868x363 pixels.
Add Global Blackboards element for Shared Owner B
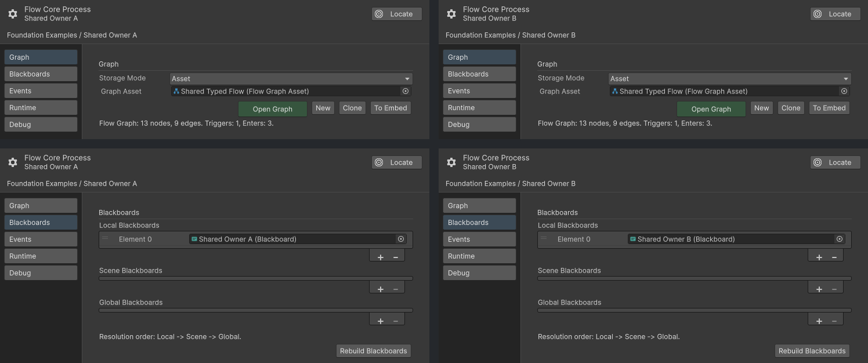pyautogui.click(x=819, y=321)
